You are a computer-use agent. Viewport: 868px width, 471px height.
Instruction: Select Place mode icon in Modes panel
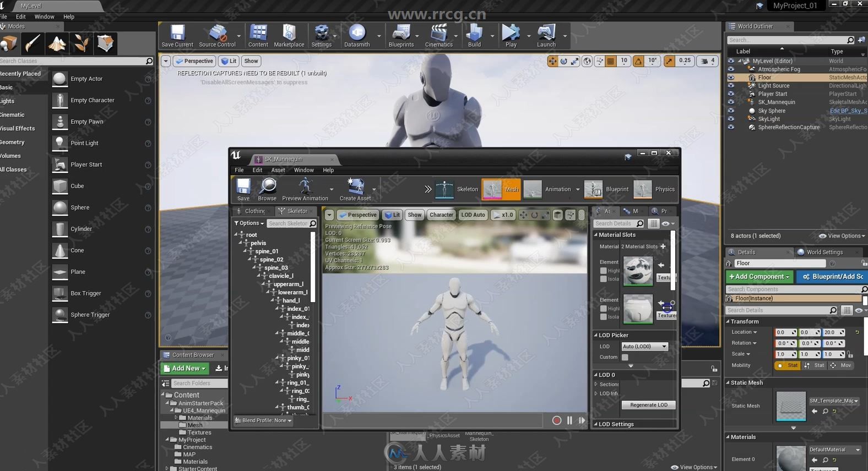8,43
